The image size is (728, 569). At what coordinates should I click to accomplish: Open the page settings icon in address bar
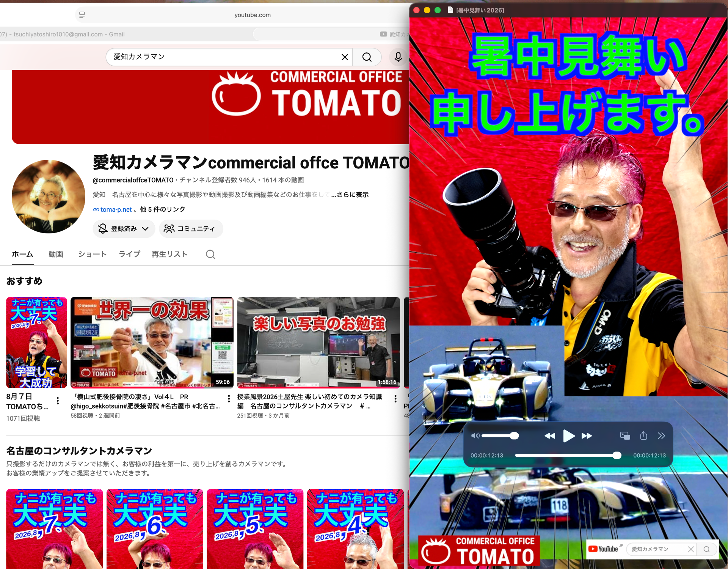pyautogui.click(x=82, y=15)
